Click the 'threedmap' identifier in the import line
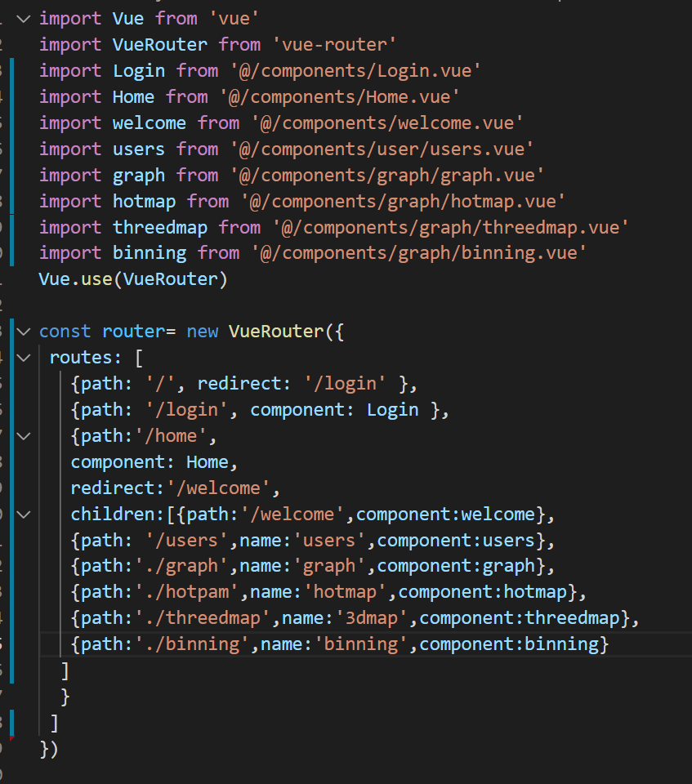This screenshot has height=784, width=692. (159, 228)
